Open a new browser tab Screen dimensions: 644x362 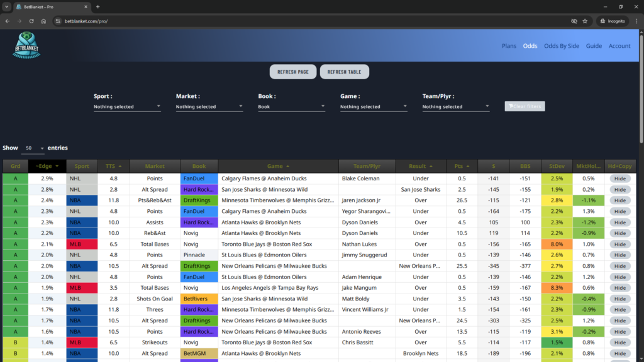(x=97, y=6)
